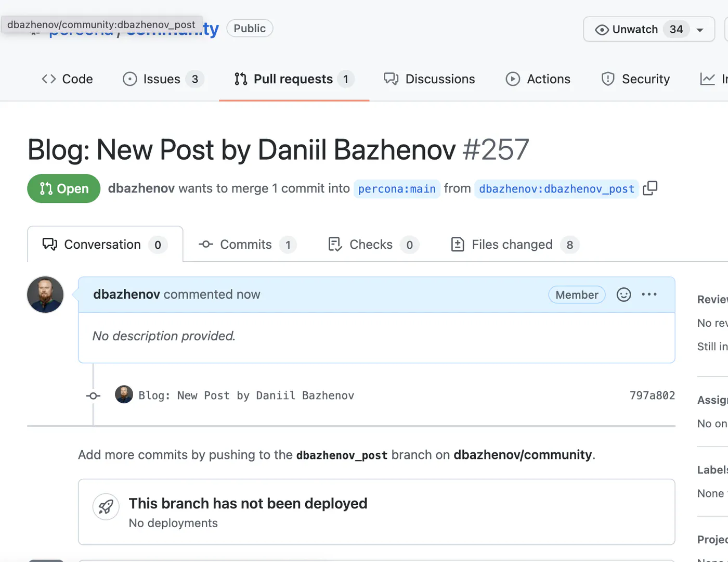This screenshot has width=728, height=562.
Task: Open the Issues tab
Action: pos(163,79)
